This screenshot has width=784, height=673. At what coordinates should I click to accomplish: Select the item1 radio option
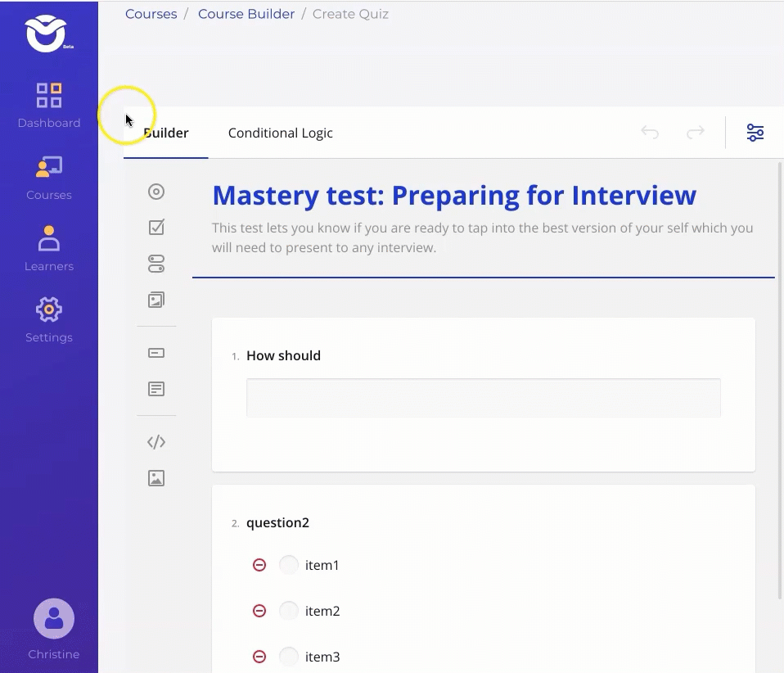pos(289,565)
